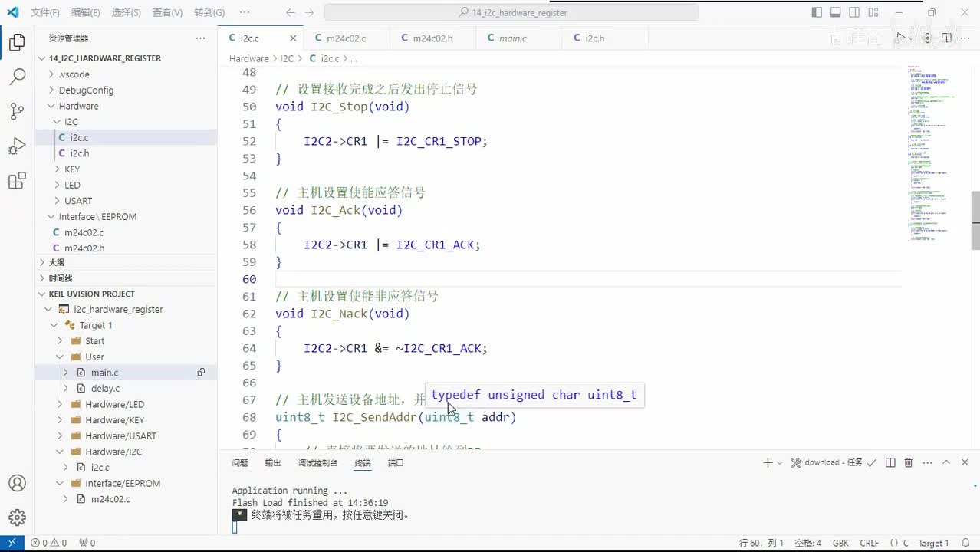
Task: Open terminal panel more actions
Action: pos(927,462)
